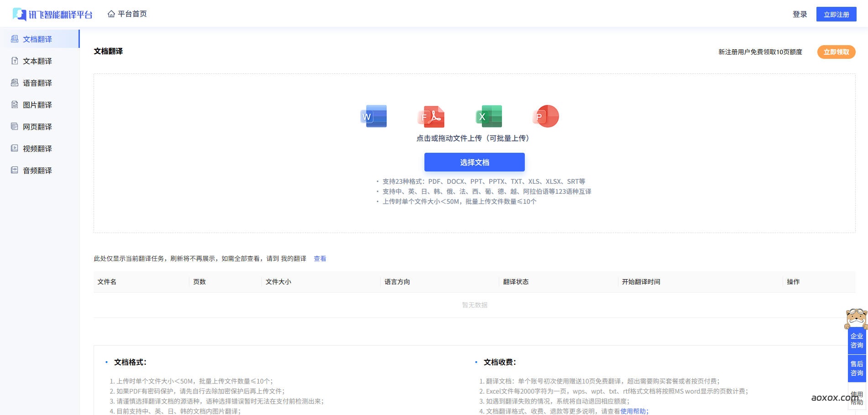The height and width of the screenshot is (415, 868).
Task: Click the 讯飞智能翻译平台 logo icon
Action: point(18,14)
